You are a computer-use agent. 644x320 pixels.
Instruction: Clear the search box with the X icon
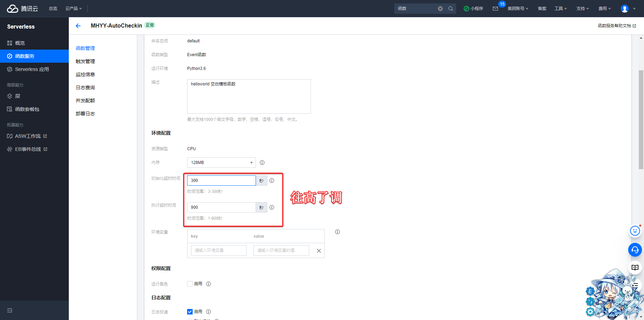click(440, 9)
